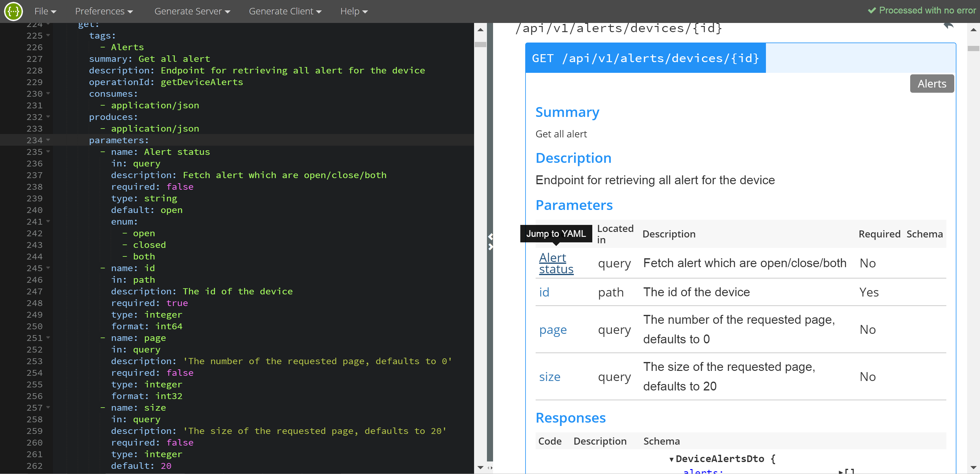Fold the size parameter at line 257
The width and height of the screenshot is (980, 474).
point(48,408)
